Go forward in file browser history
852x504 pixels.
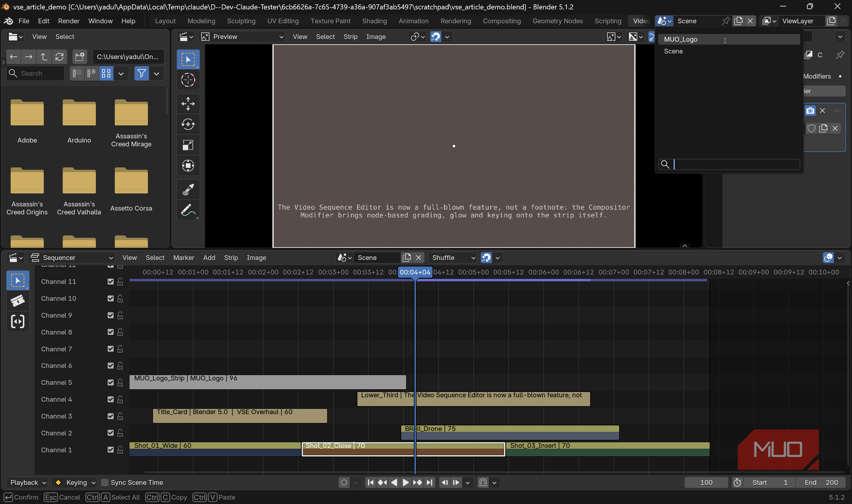click(29, 57)
